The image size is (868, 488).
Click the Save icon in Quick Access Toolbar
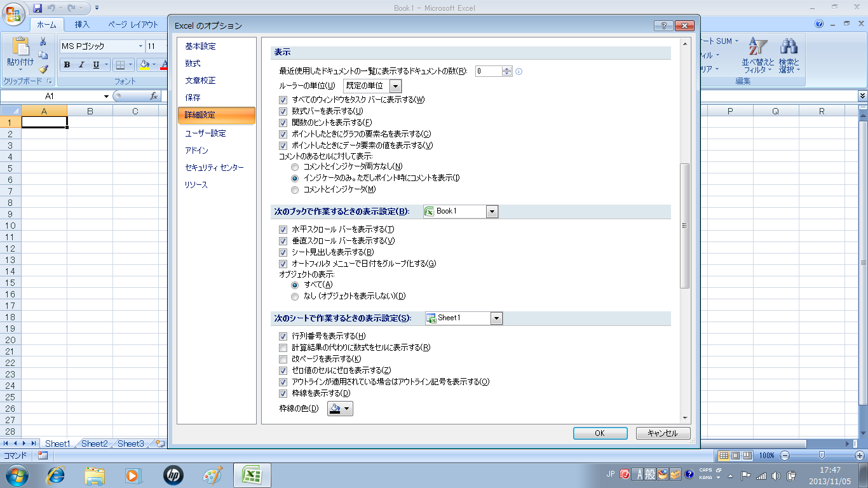coord(37,8)
